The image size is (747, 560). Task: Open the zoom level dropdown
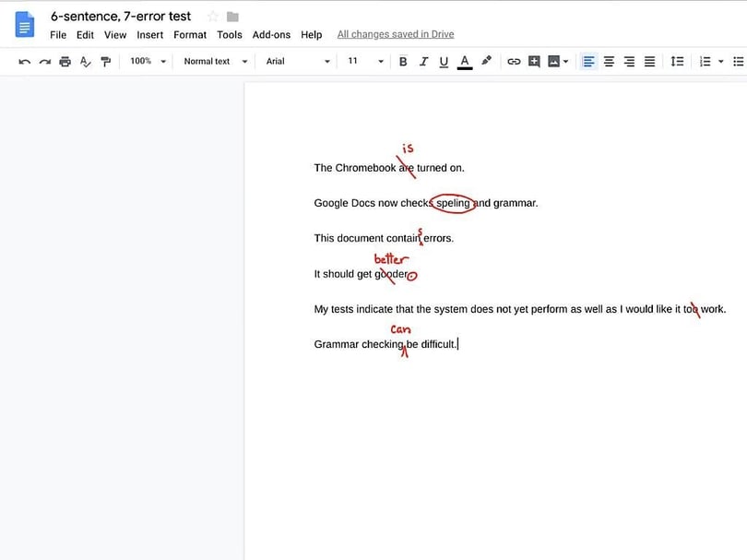(x=146, y=61)
